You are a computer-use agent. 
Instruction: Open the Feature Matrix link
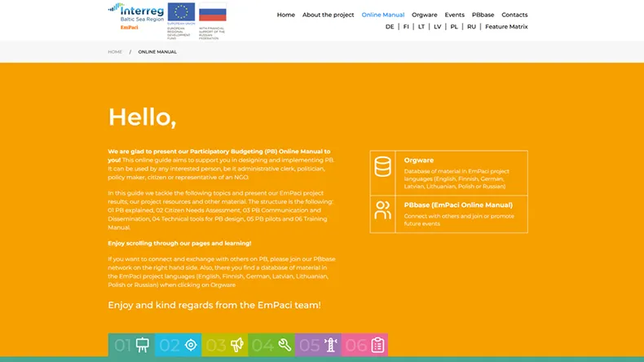tap(506, 27)
